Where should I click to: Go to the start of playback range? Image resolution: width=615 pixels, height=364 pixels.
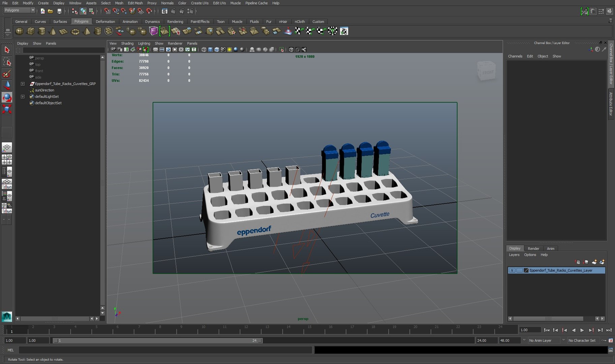point(547,330)
